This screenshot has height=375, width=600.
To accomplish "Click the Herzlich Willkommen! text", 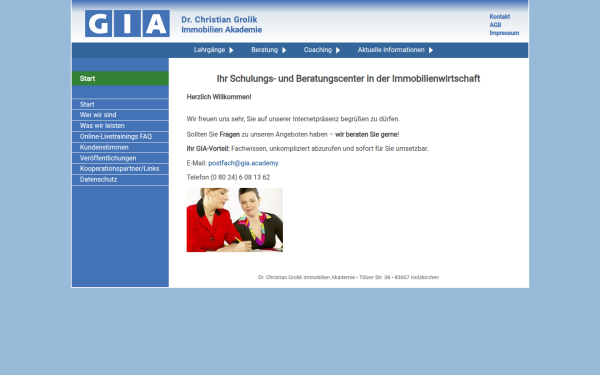I will (x=219, y=97).
